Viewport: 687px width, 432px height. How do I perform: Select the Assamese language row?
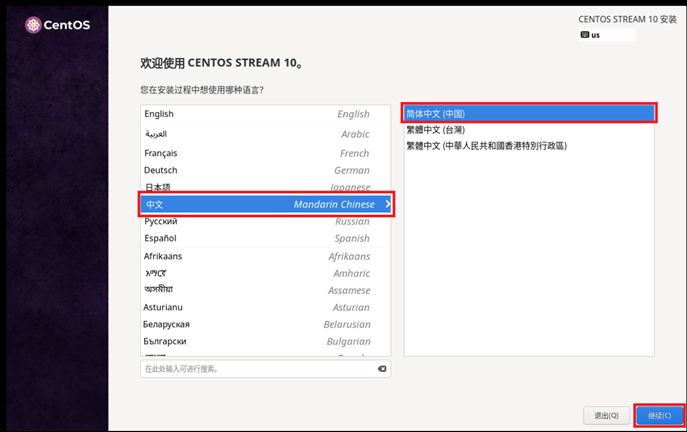pyautogui.click(x=266, y=290)
